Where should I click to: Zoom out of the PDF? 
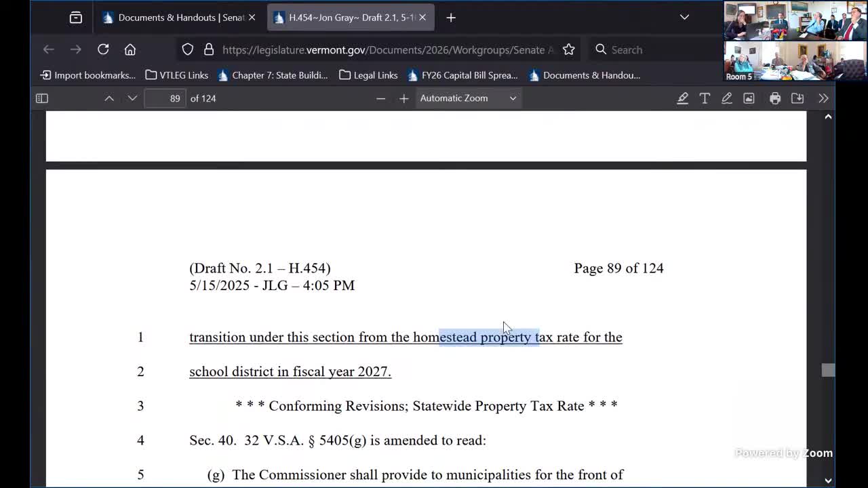point(380,98)
